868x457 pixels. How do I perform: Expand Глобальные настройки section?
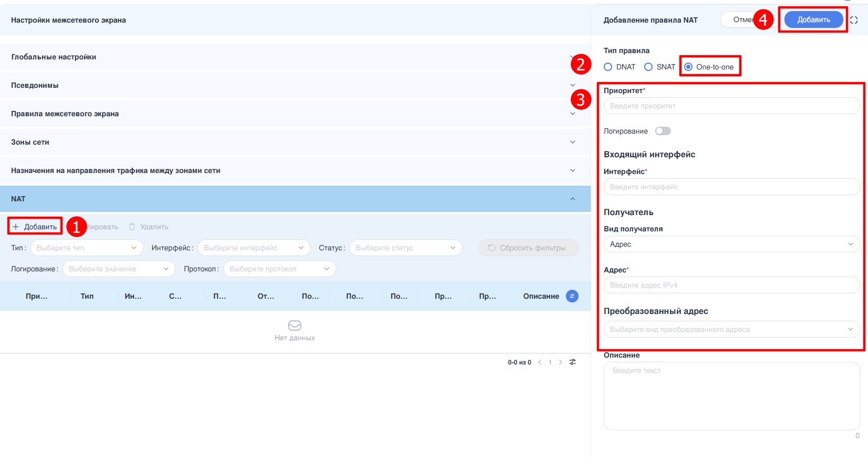tap(294, 57)
